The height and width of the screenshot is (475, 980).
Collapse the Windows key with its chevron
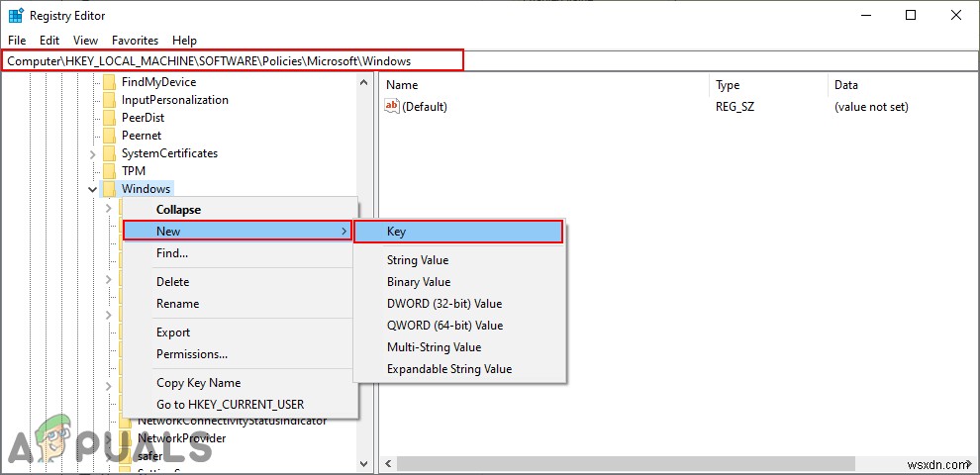coord(92,189)
